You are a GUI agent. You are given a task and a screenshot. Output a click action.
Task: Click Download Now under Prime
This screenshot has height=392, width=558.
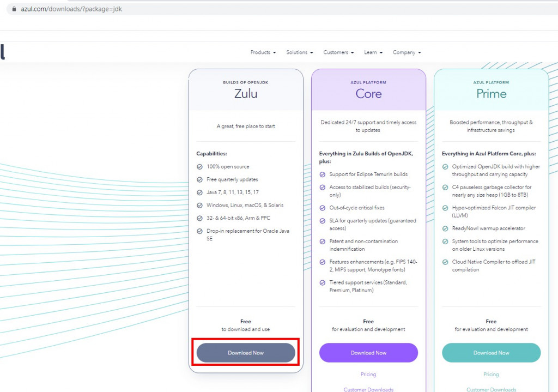(x=491, y=353)
